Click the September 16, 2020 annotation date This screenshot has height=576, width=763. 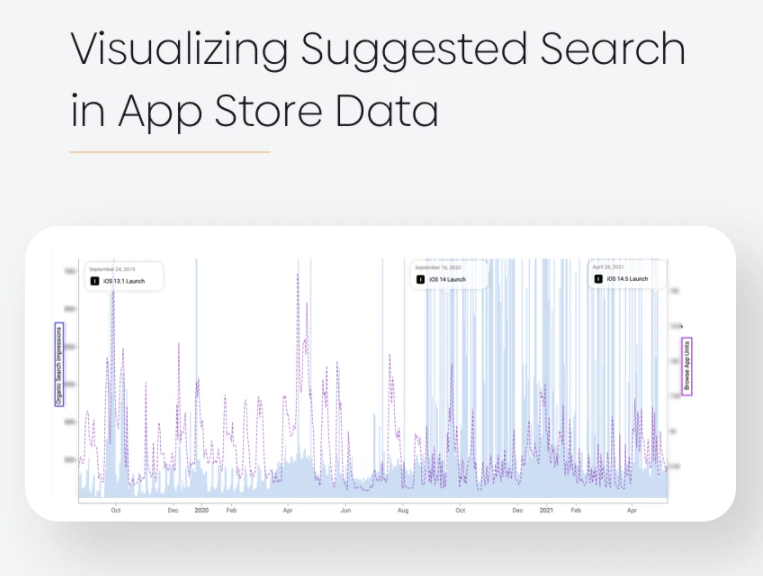coord(437,268)
